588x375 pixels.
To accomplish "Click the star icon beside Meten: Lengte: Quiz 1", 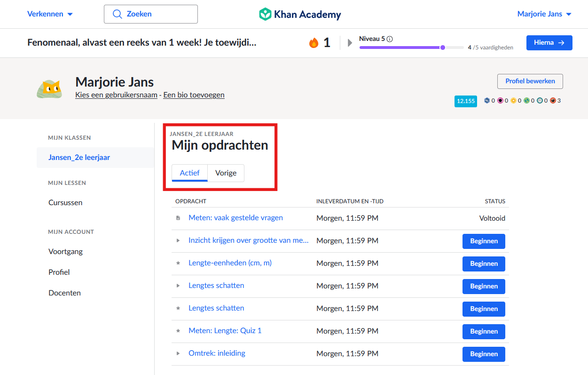I will (178, 331).
